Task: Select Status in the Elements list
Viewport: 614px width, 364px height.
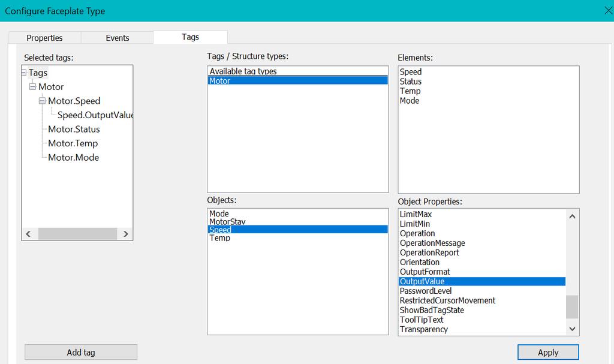Action: click(x=411, y=82)
